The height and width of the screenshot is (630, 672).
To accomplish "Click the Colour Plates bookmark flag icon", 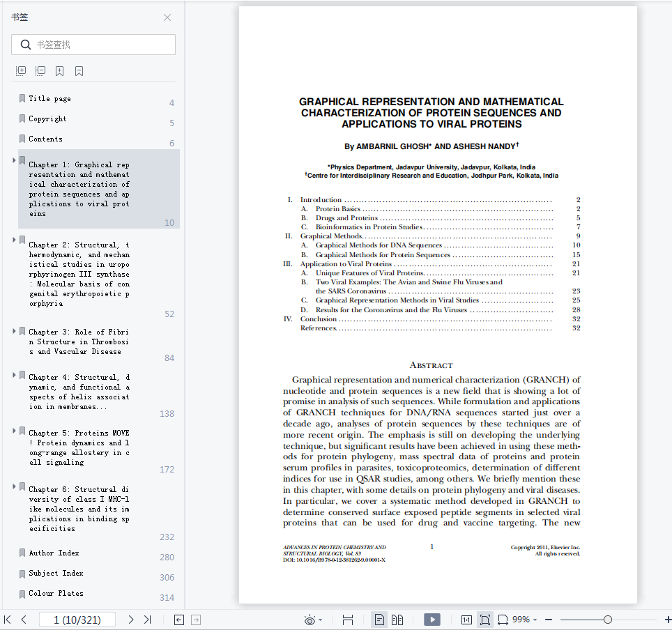I will click(x=22, y=594).
